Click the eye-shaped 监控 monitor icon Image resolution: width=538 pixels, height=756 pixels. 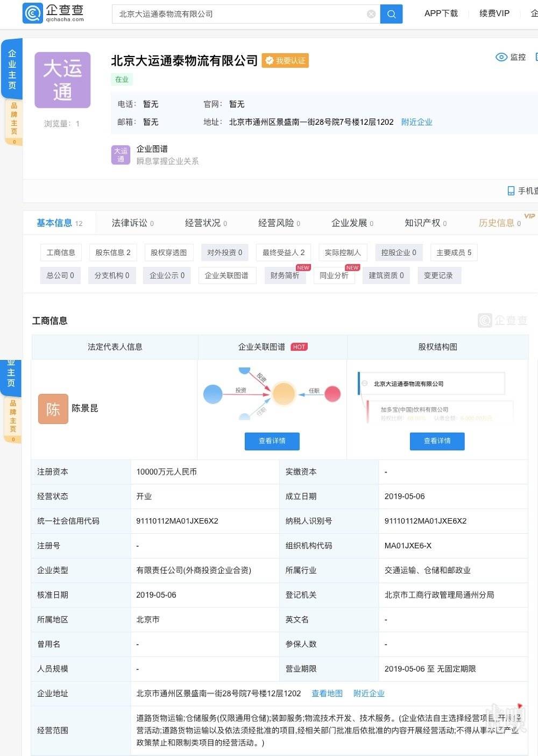[x=501, y=57]
